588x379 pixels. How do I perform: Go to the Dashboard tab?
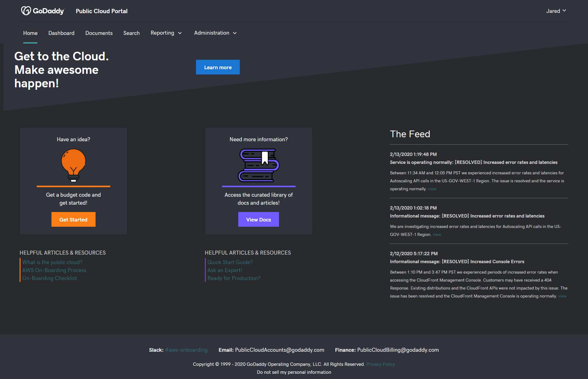tap(61, 33)
